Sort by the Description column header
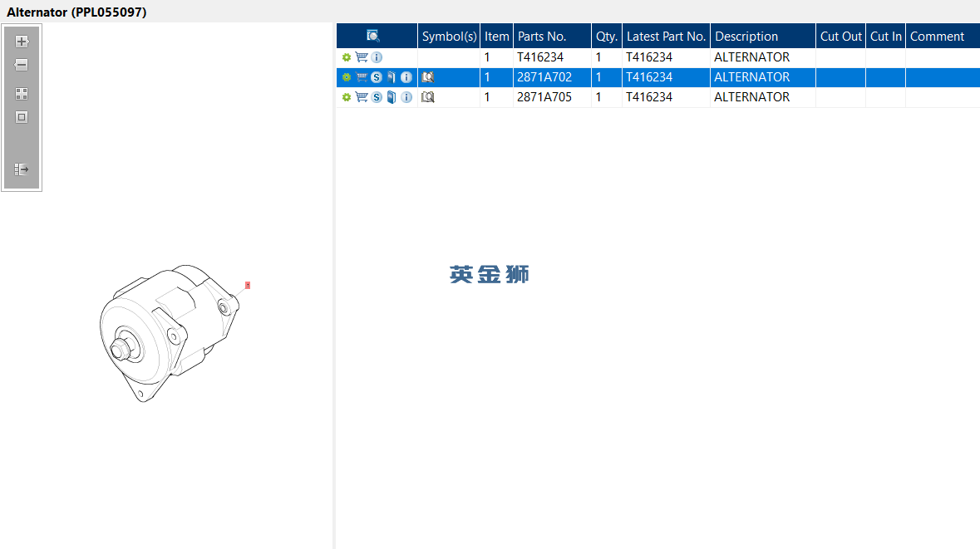This screenshot has height=549, width=980. click(762, 37)
